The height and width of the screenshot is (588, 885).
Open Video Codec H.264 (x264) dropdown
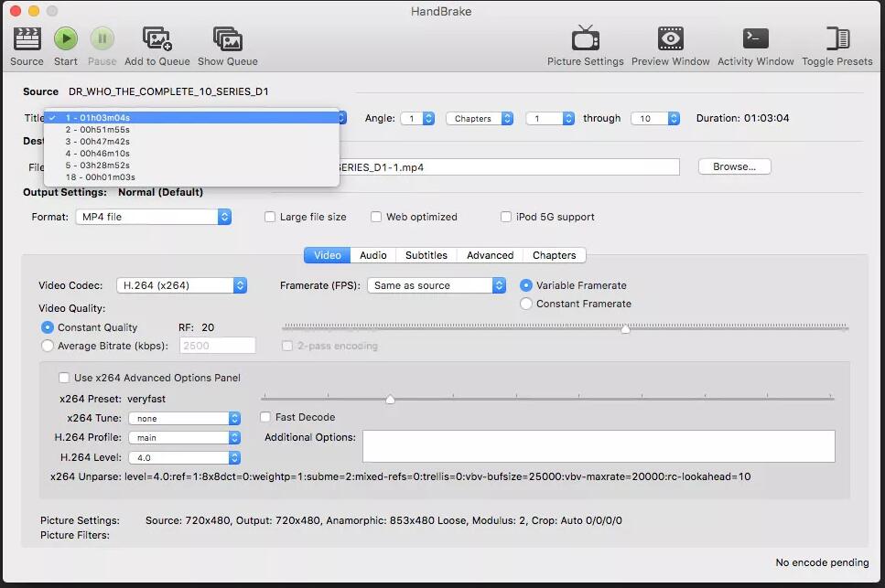click(x=182, y=286)
